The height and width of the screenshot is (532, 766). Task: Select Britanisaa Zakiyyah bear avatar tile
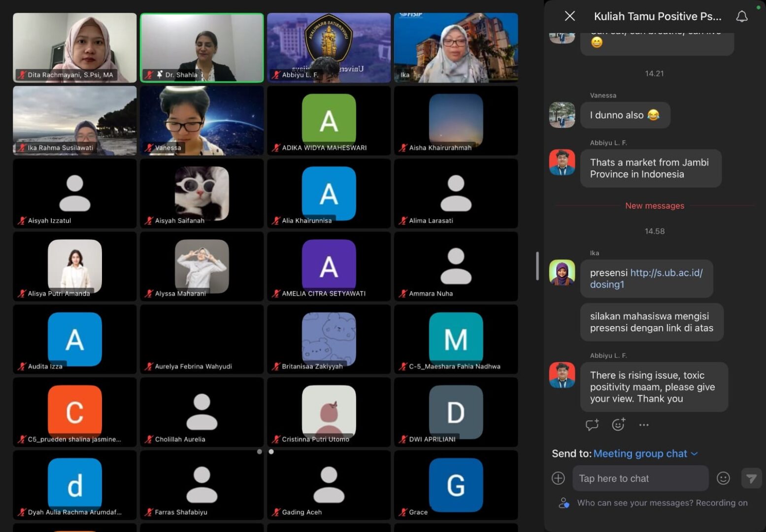[329, 339]
